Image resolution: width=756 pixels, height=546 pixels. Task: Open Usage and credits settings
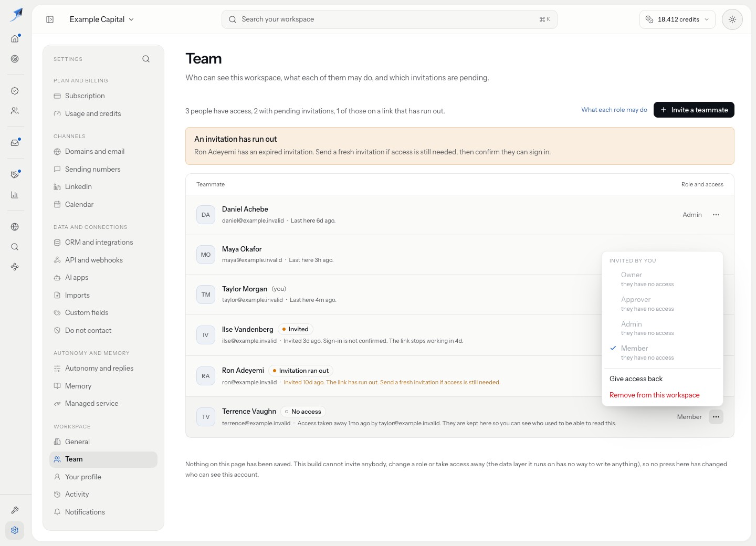103,113
